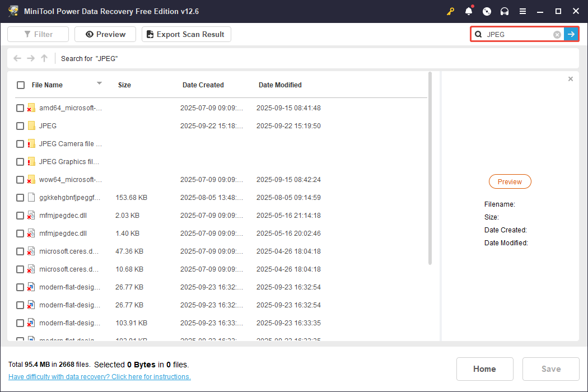Screen dimensions: 588x392
Task: Click the bootable media disc icon
Action: click(487, 11)
